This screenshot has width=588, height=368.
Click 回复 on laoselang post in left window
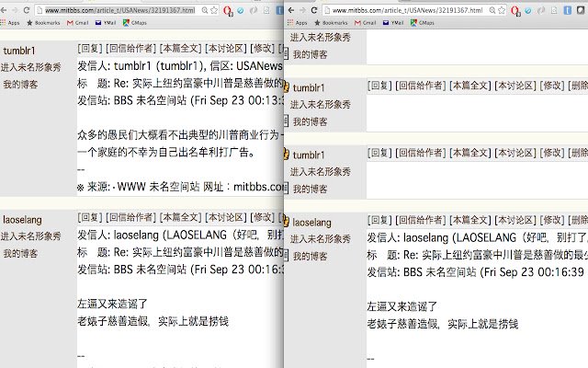pos(90,217)
